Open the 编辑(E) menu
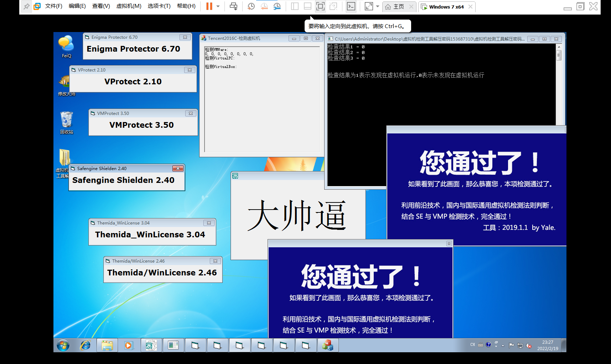 point(77,6)
